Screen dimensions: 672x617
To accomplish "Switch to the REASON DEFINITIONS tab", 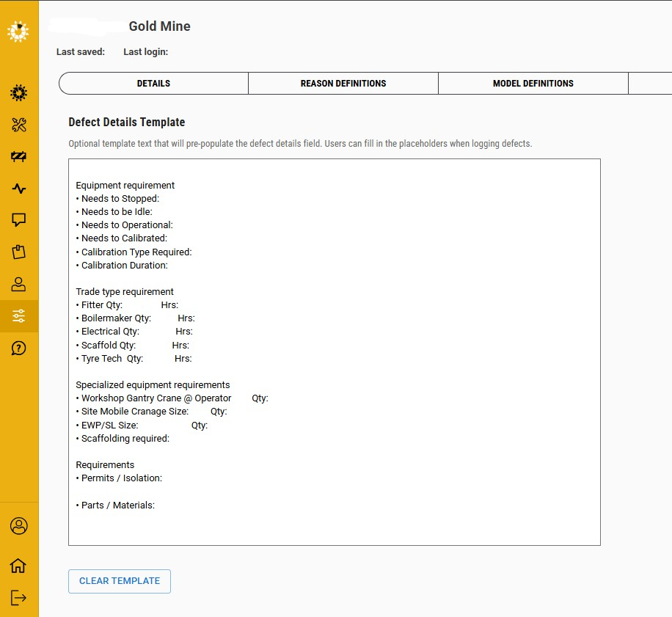I will tap(343, 83).
